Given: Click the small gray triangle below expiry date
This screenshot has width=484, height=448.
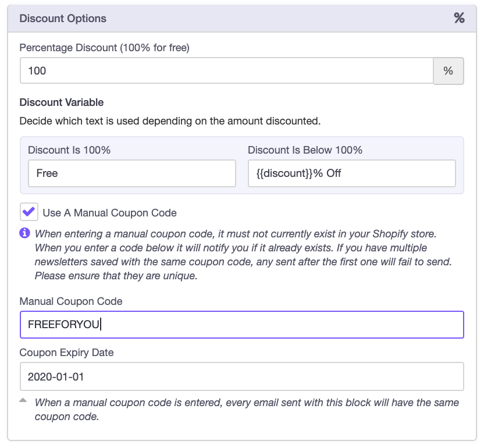Looking at the screenshot, I should click(23, 400).
